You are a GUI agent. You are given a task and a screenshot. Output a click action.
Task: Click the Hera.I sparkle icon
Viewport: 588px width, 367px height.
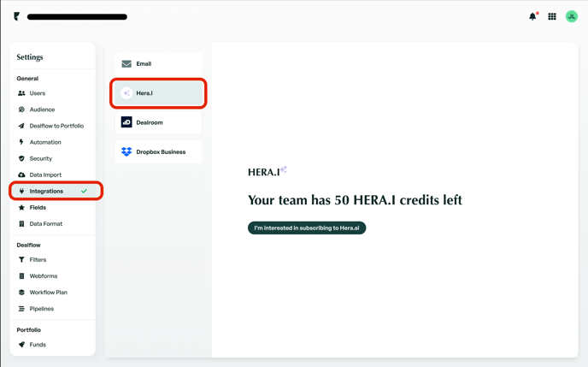(x=126, y=93)
